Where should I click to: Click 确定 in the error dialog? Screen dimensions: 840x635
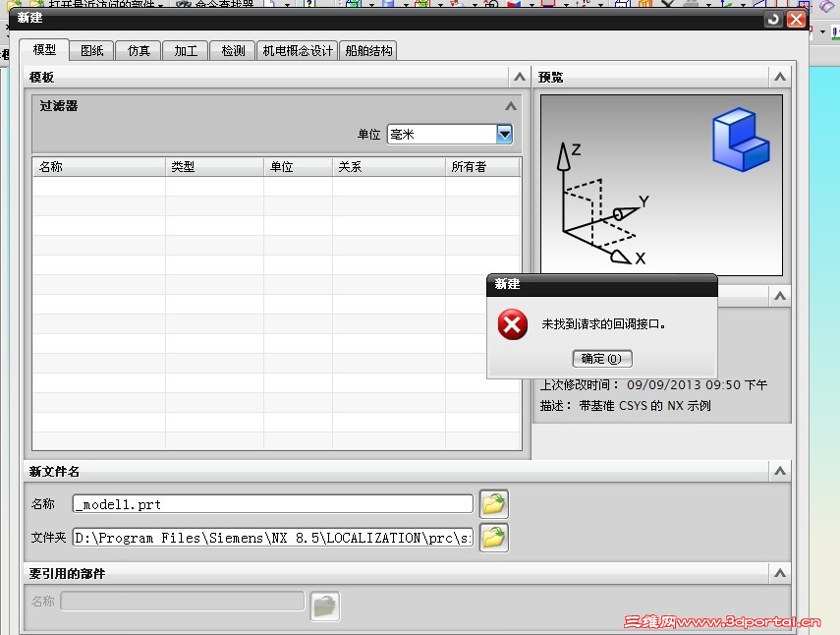[601, 358]
